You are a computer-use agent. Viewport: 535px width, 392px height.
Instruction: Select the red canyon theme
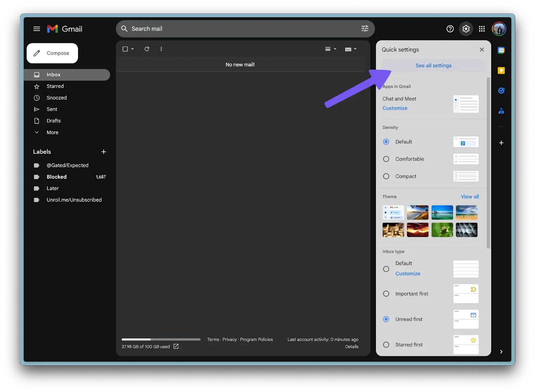point(418,230)
